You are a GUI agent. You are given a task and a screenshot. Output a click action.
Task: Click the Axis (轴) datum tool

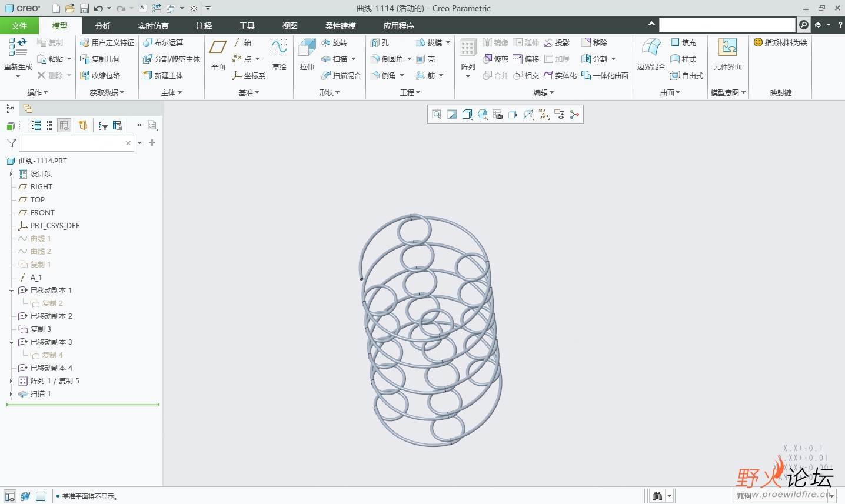242,42
